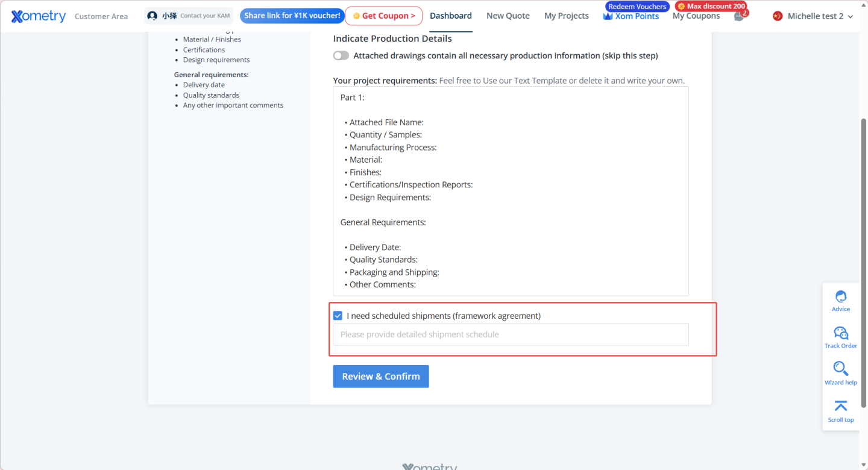Click the KAM contact avatar icon
Screen dimensions: 868x470
point(153,16)
